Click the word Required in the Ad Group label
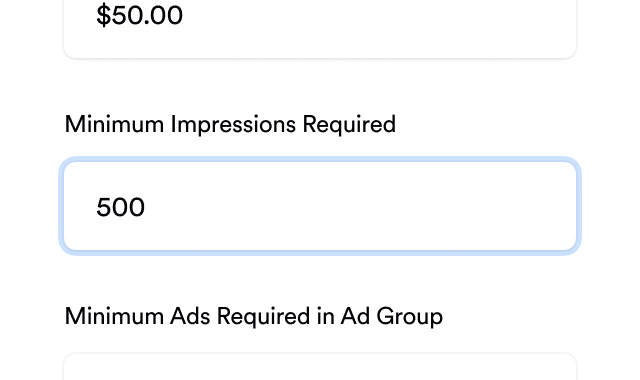The image size is (640, 380). point(263,317)
